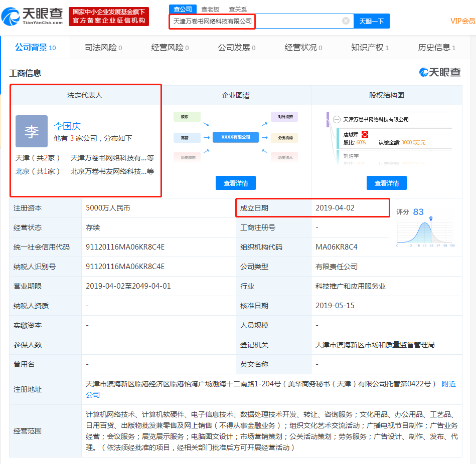Click the score 83 distribution chart

(x=425, y=233)
